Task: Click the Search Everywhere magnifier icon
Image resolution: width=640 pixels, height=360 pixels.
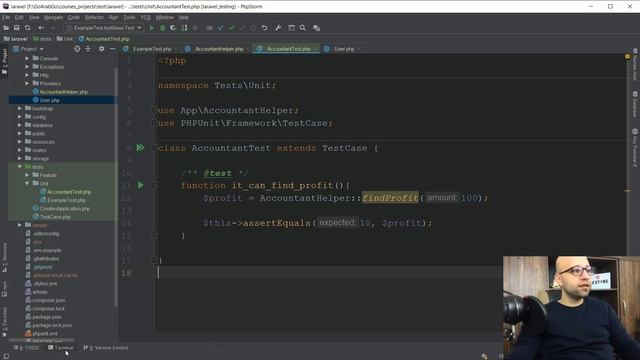Action: (303, 28)
